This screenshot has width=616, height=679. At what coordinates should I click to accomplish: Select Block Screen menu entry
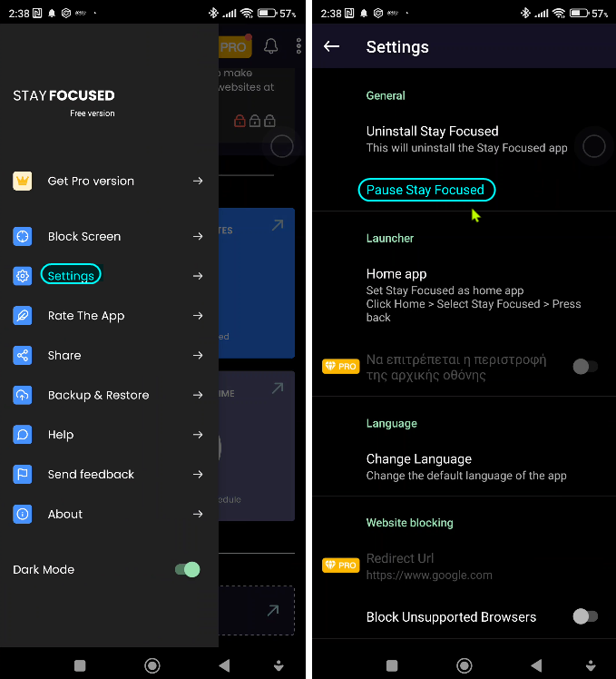pyautogui.click(x=109, y=236)
